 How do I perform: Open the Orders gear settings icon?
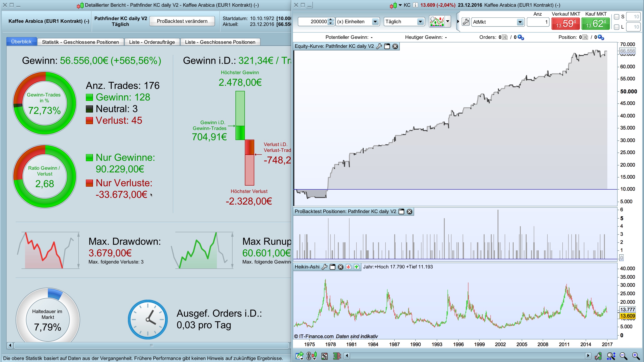(521, 37)
